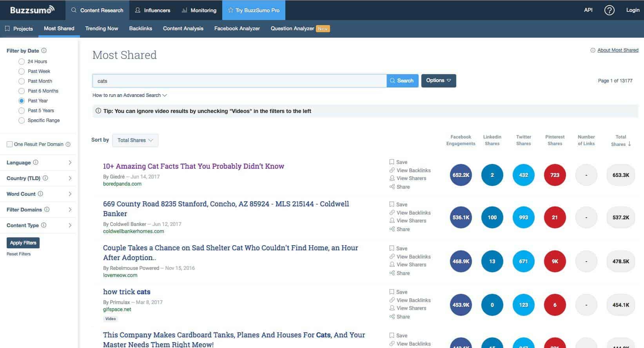
Task: Click the LinkedIn shares circle showing 13
Action: pos(492,261)
